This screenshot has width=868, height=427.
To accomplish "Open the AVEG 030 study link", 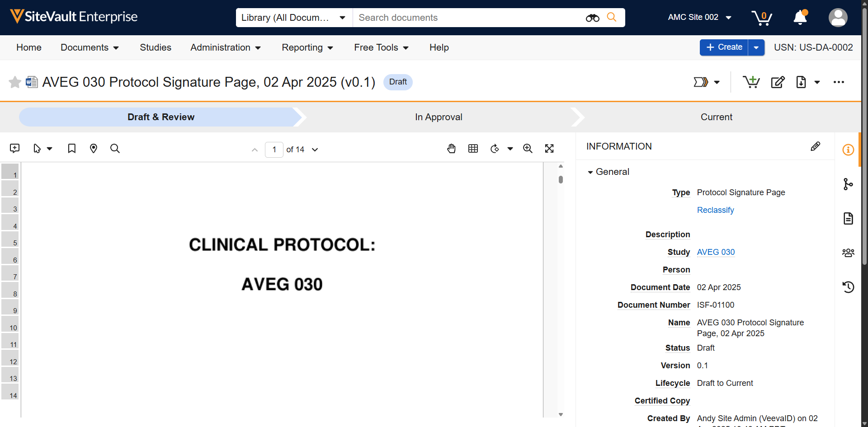I will [x=716, y=252].
